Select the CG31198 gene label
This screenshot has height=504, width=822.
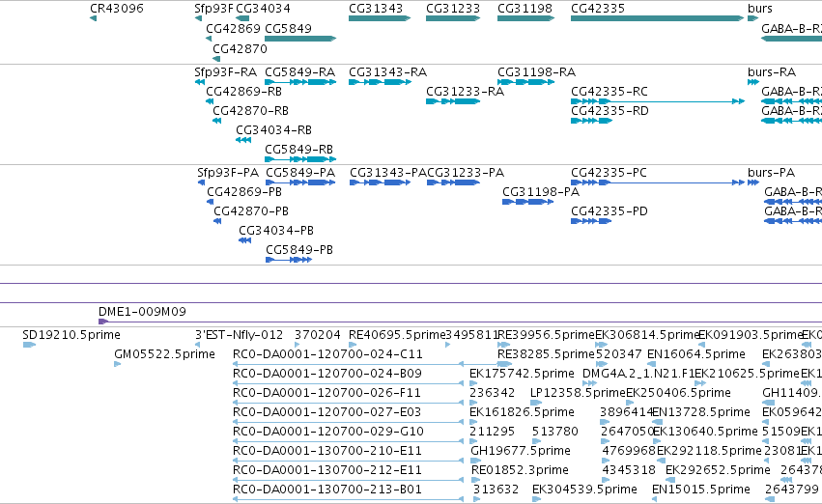tap(524, 9)
